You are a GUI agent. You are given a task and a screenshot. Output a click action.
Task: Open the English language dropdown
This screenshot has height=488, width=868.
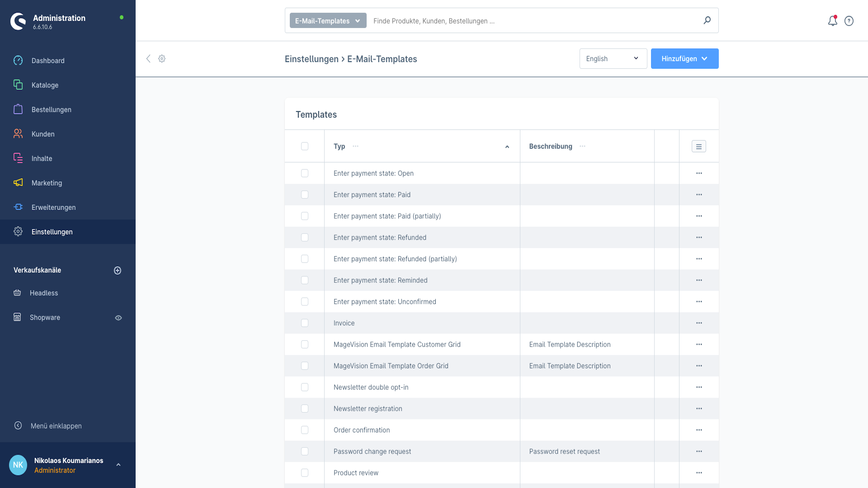tap(613, 59)
